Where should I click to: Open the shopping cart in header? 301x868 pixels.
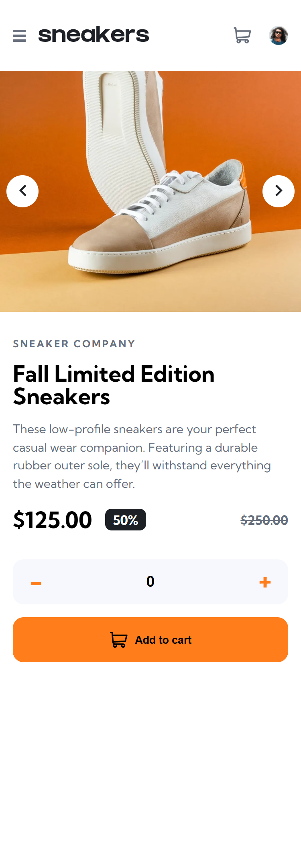(242, 35)
